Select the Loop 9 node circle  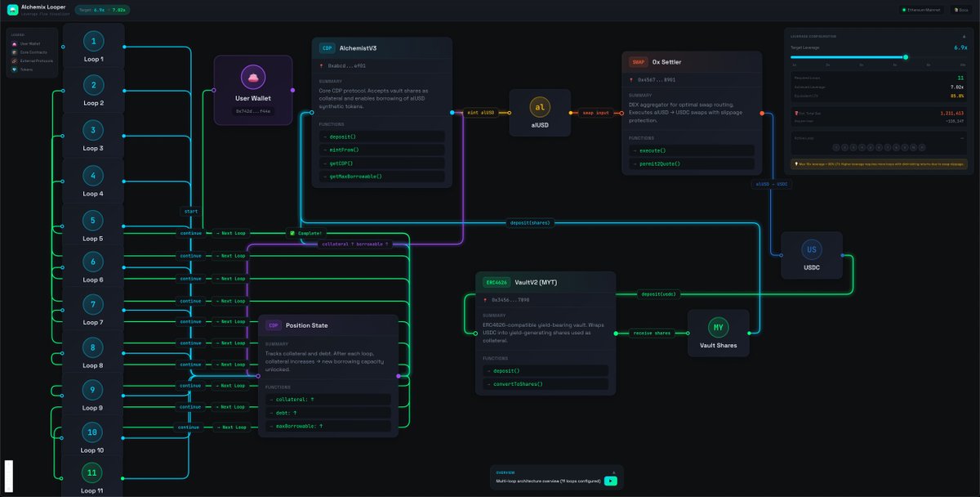click(x=93, y=391)
